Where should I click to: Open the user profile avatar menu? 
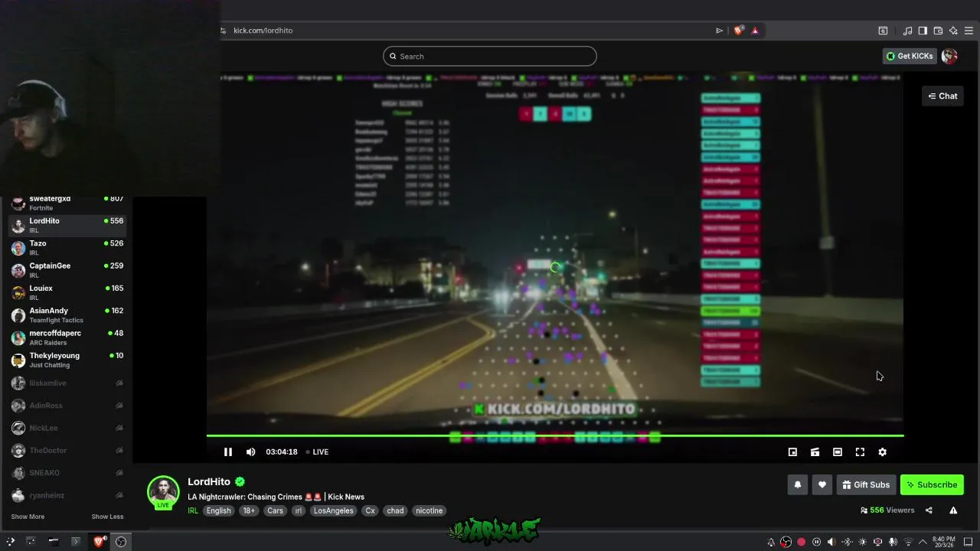(949, 56)
